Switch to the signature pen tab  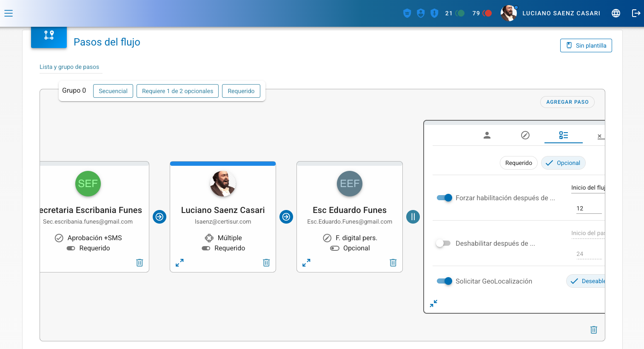(525, 135)
